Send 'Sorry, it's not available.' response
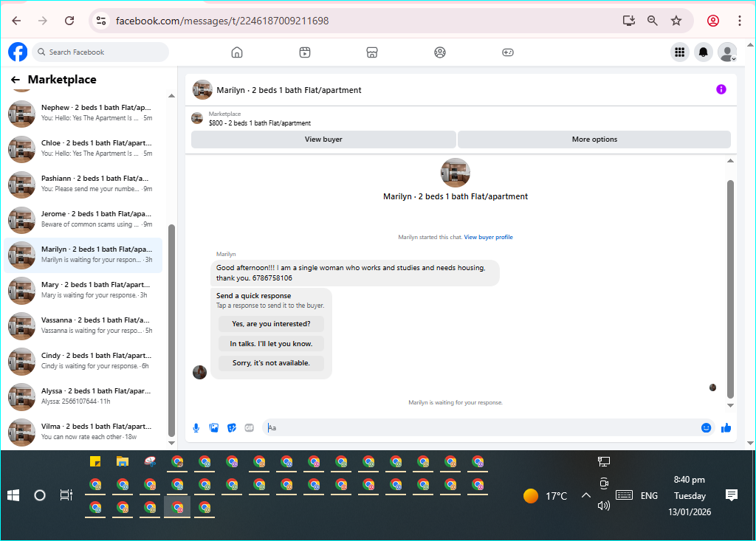This screenshot has height=541, width=756. pos(271,363)
